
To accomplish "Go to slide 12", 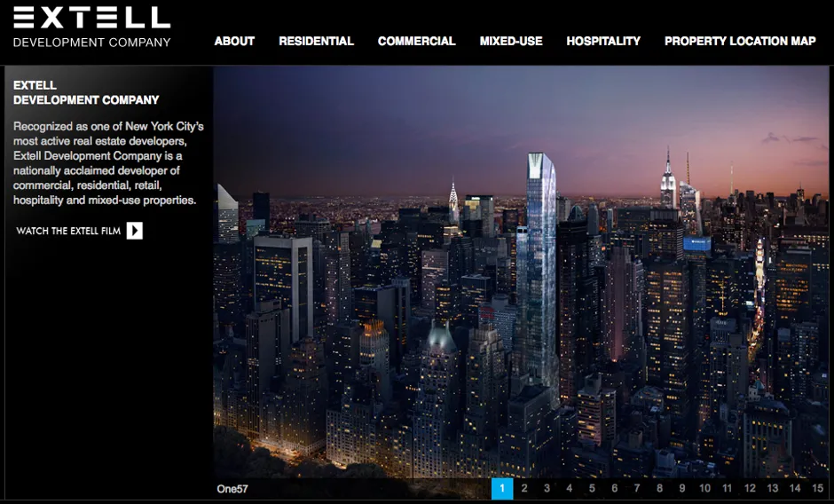I will [750, 489].
